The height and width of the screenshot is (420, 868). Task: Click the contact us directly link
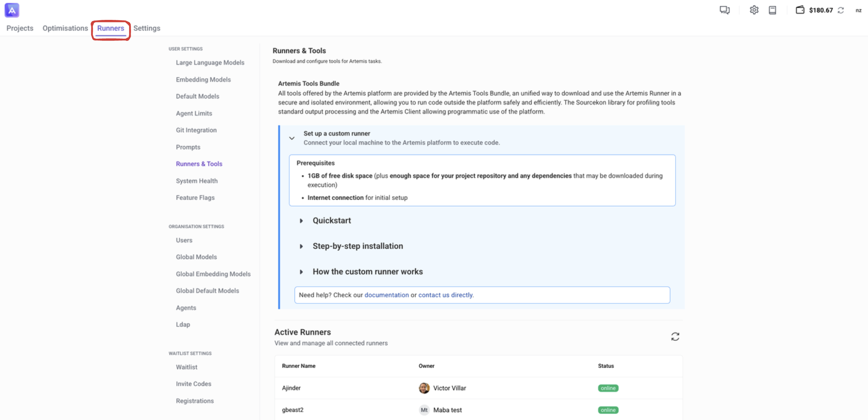pos(445,295)
